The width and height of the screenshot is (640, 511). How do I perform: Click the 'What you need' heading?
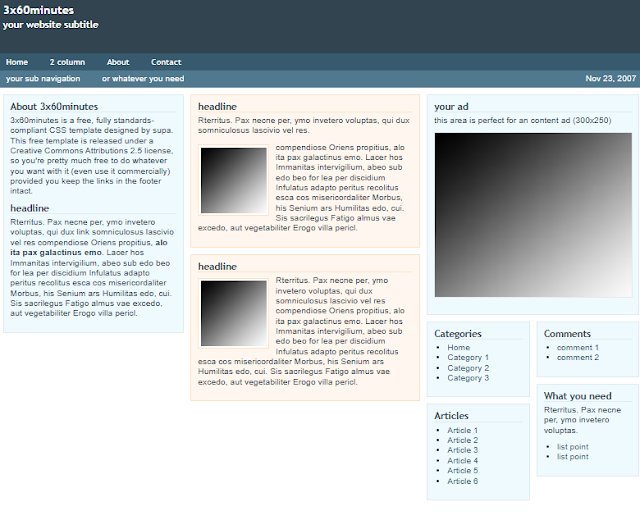click(x=578, y=396)
